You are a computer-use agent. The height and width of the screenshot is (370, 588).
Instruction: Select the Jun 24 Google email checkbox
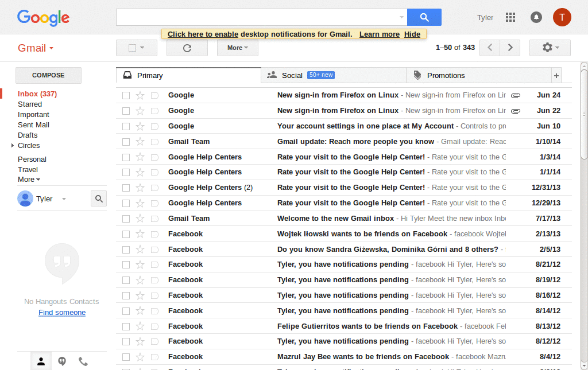[126, 95]
